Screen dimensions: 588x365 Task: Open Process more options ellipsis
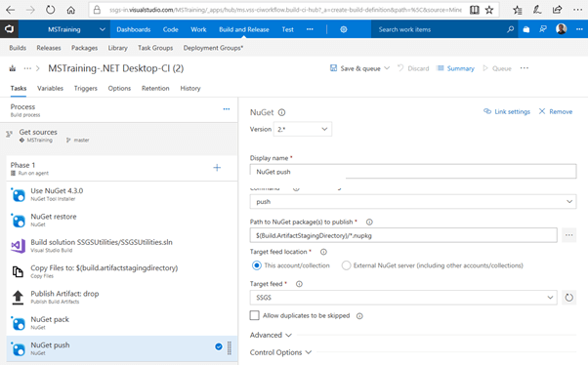click(x=227, y=109)
